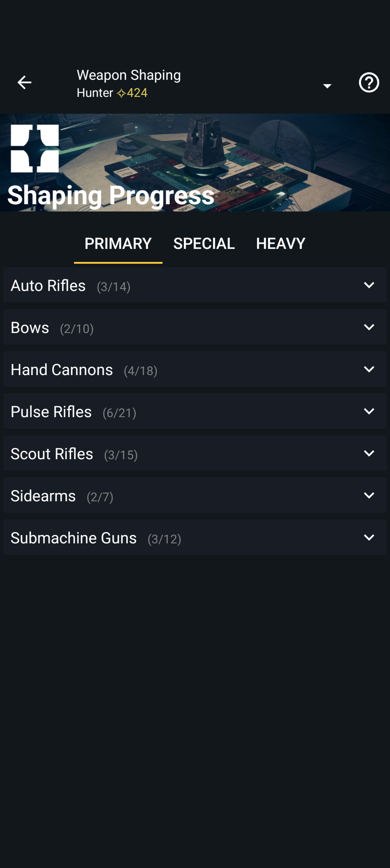Expand the Bows section chevron

[369, 327]
